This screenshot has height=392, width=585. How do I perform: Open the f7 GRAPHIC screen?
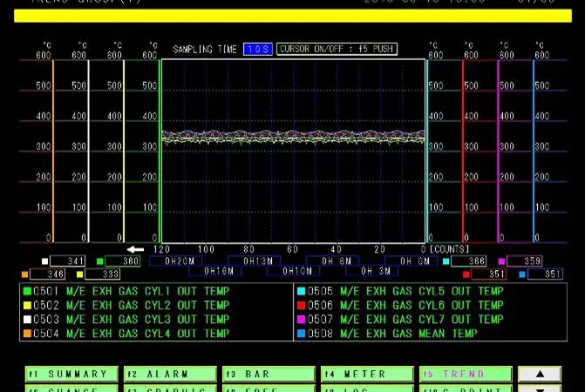pos(170,389)
